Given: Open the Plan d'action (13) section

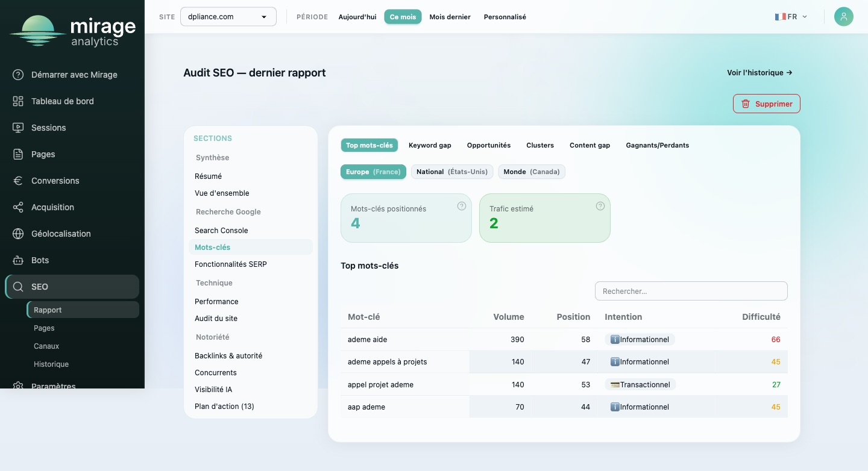Looking at the screenshot, I should 250,406.
